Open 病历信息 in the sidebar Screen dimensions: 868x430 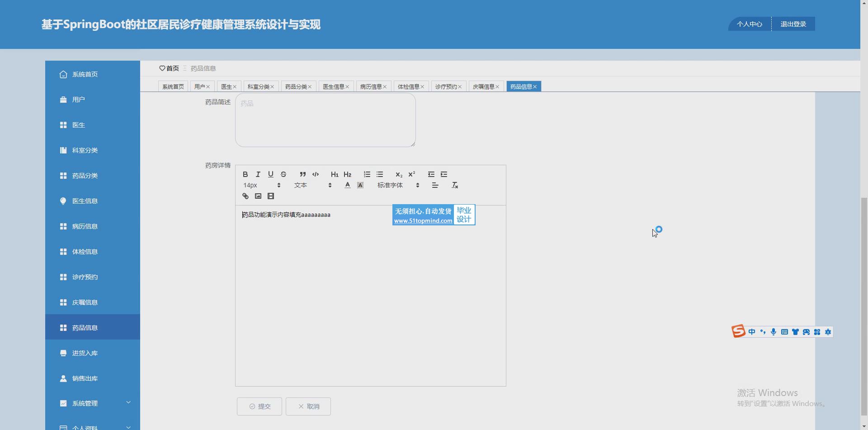[x=93, y=226]
